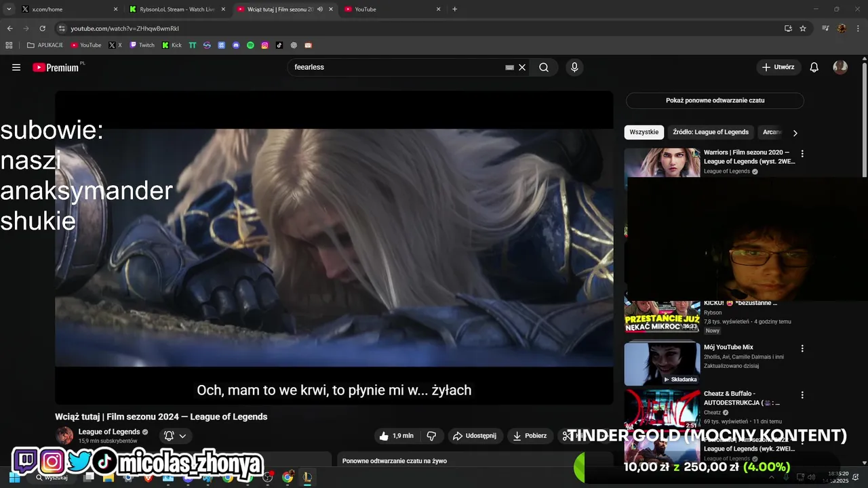Viewport: 868px width, 488px height.
Task: Open options for Warriors 2020 video
Action: tap(802, 154)
